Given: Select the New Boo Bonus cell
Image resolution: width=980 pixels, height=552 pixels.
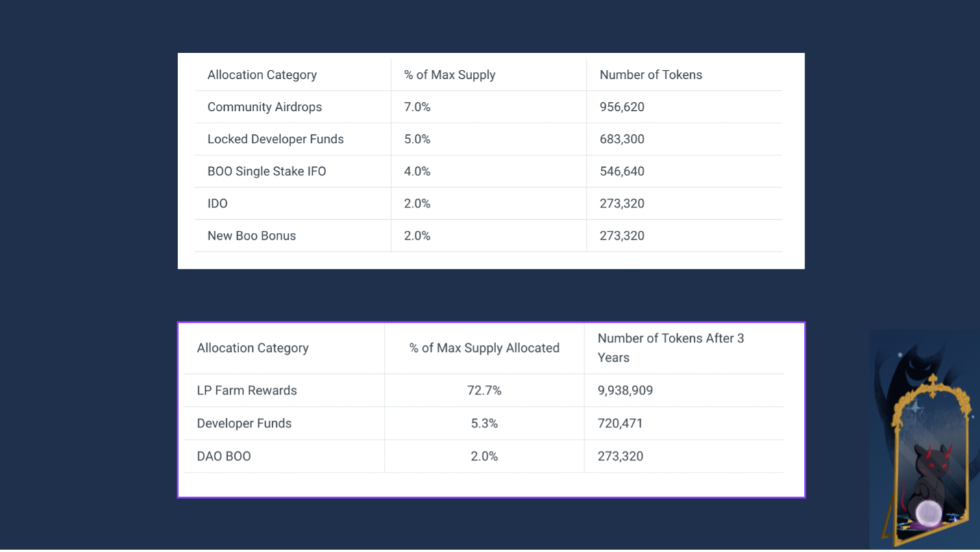Looking at the screenshot, I should click(x=252, y=236).
